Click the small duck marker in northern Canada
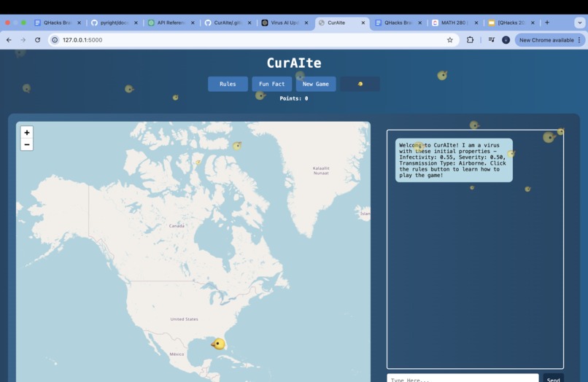This screenshot has width=588, height=382. pyautogui.click(x=198, y=163)
